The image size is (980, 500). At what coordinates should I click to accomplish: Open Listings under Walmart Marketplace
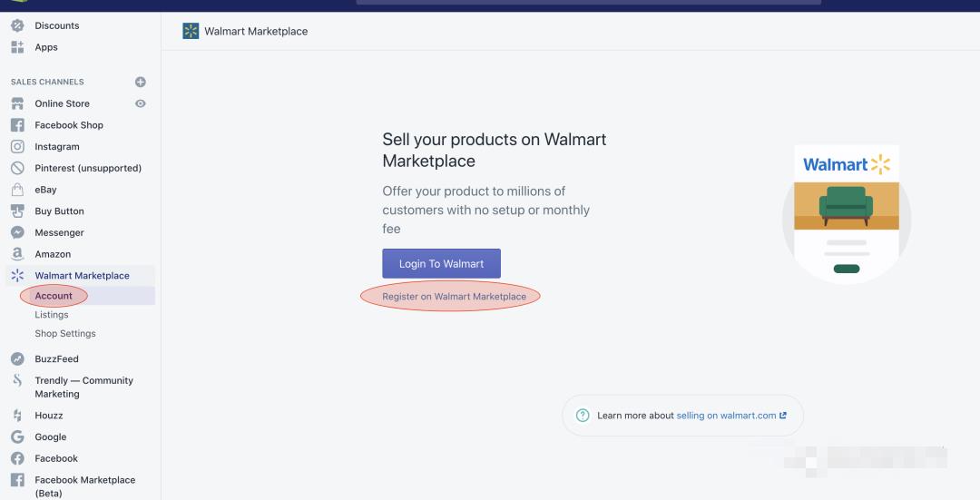tap(52, 315)
